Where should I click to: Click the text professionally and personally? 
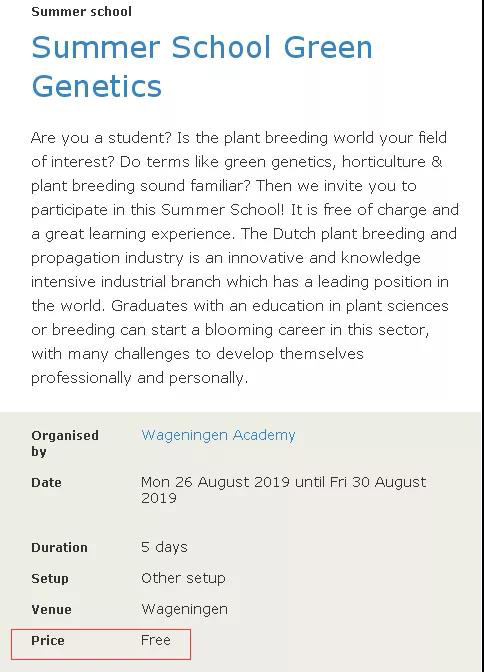pos(140,378)
